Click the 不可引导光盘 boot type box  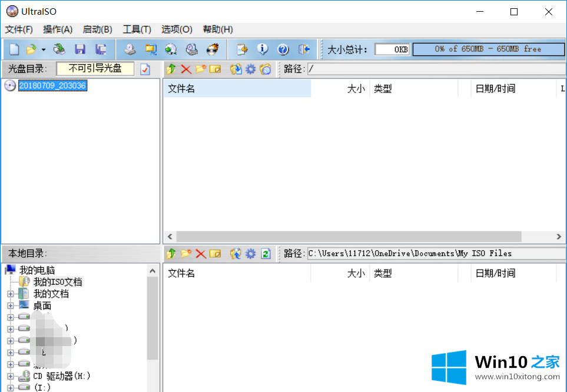coord(95,69)
